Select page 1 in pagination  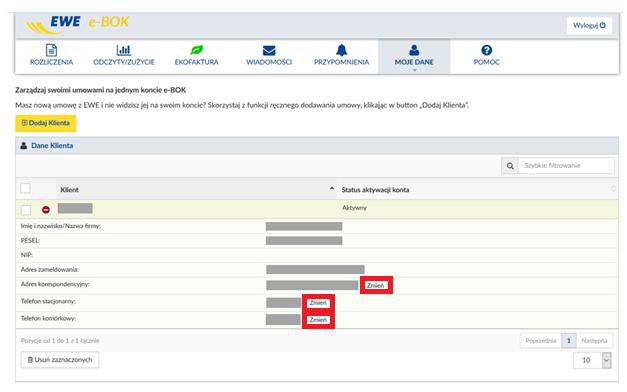tap(569, 341)
